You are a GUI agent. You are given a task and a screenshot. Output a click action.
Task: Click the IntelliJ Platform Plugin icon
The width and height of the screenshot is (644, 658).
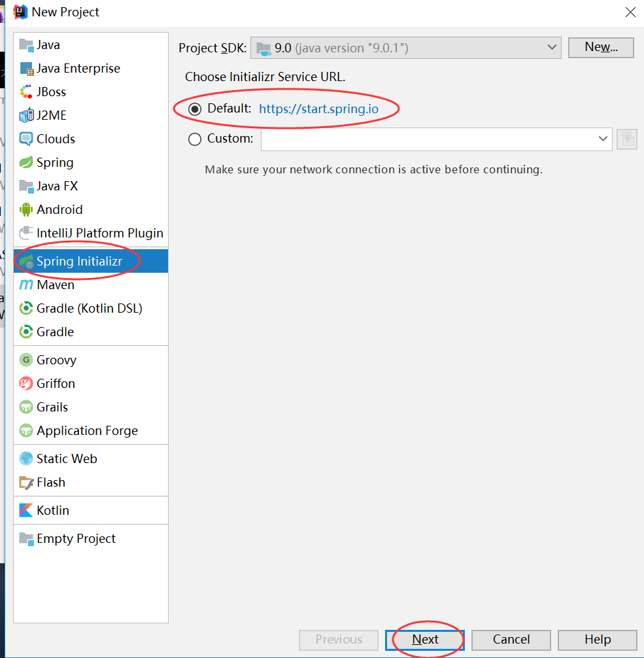26,233
